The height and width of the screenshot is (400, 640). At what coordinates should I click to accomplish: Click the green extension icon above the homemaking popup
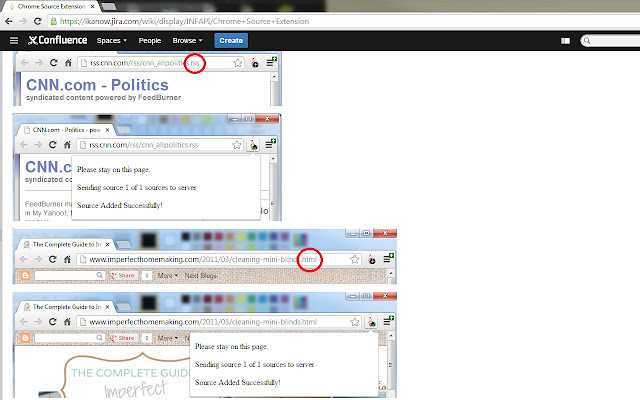point(371,322)
